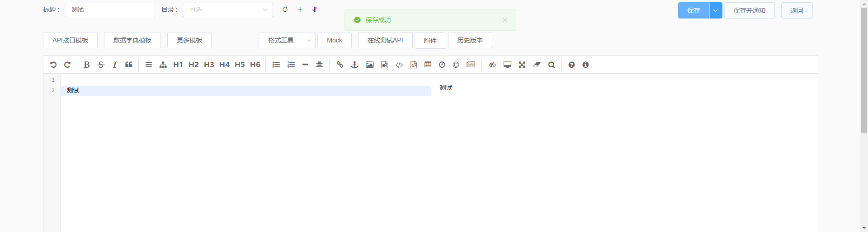Click the blue 保存 button
This screenshot has height=232, width=868.
tap(693, 10)
